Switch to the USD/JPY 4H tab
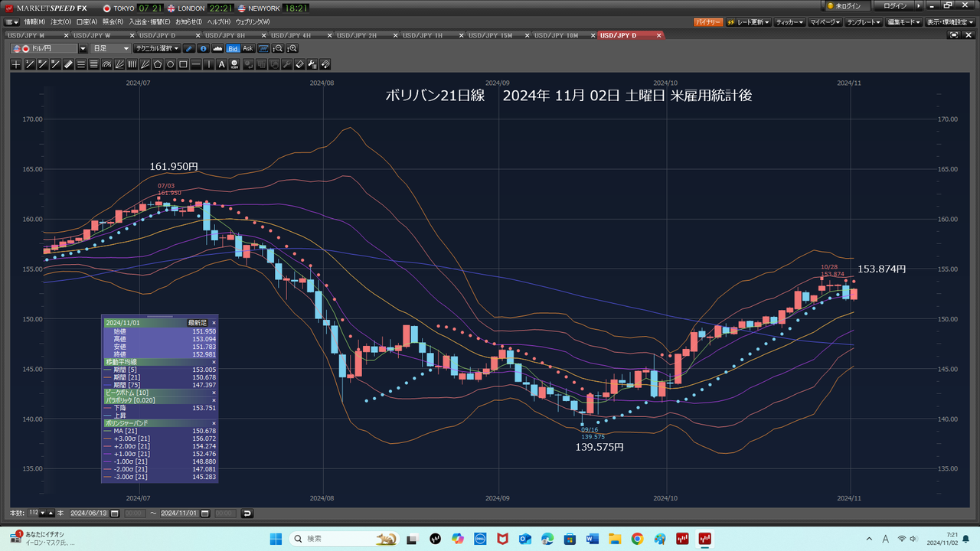This screenshot has width=980, height=551. click(291, 35)
